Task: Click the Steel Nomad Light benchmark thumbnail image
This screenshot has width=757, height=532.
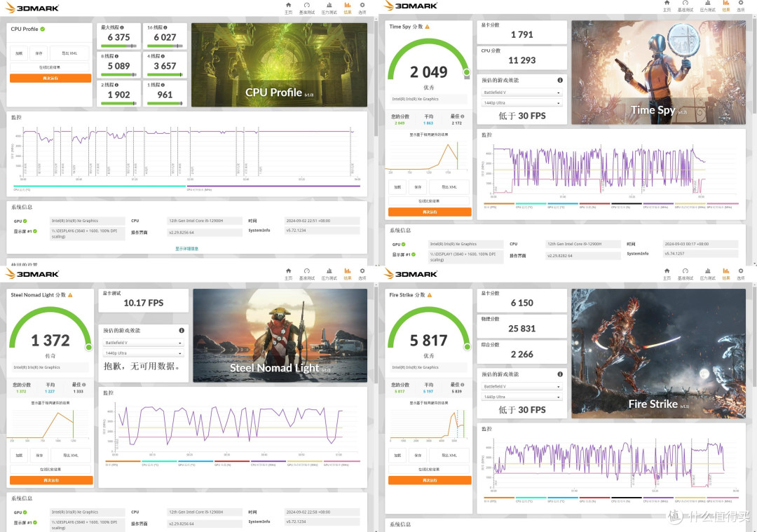Action: pos(280,336)
